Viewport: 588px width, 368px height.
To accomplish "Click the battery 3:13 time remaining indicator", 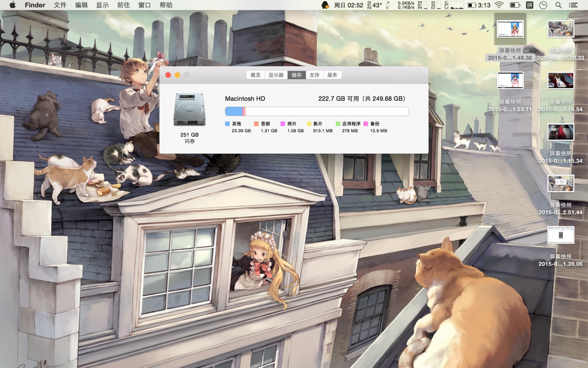I will point(479,5).
